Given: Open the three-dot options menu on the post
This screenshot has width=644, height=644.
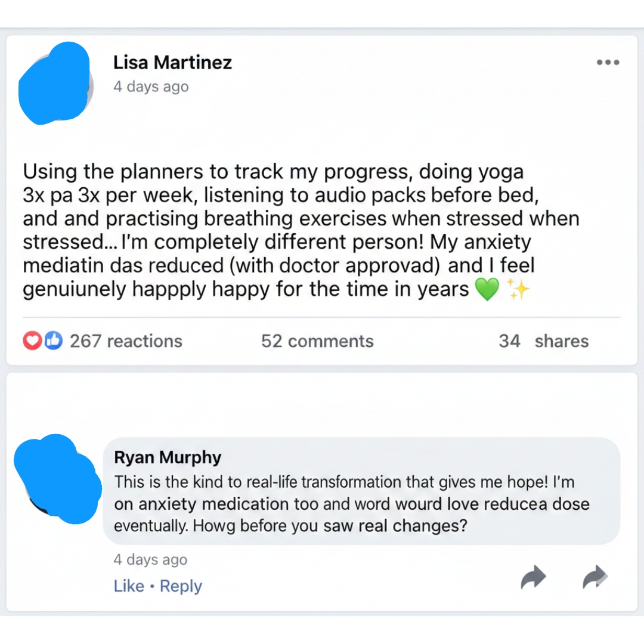Looking at the screenshot, I should 608,62.
